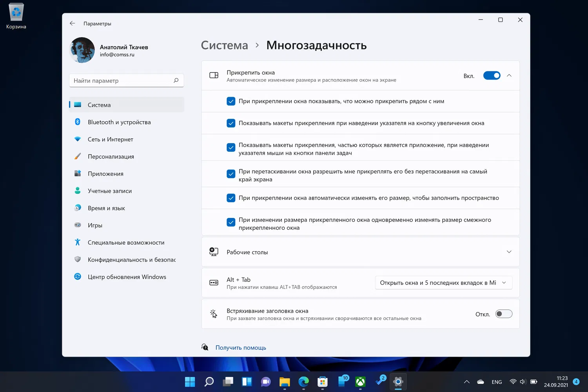Click the Получить помощь link
Viewport: 588px width, 392px height.
241,348
